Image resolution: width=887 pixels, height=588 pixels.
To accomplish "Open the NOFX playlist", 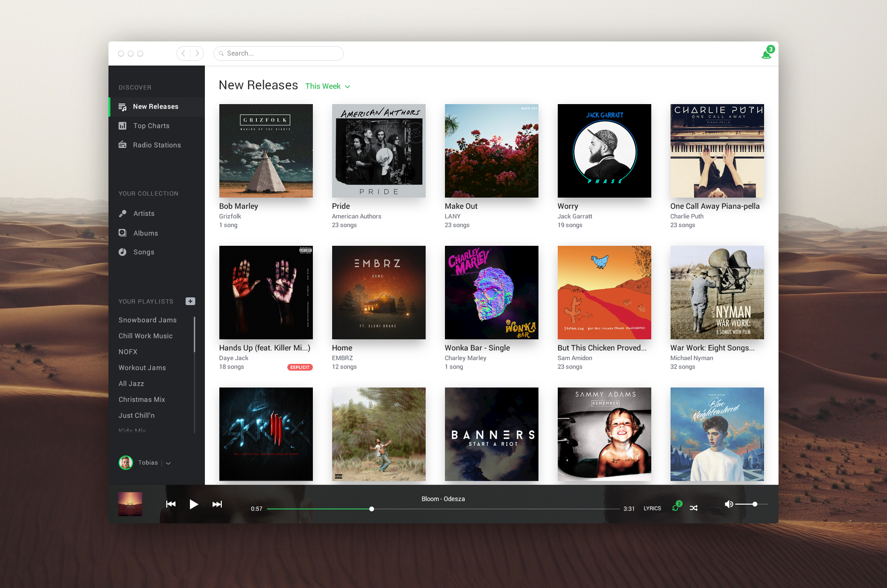I will click(x=128, y=352).
